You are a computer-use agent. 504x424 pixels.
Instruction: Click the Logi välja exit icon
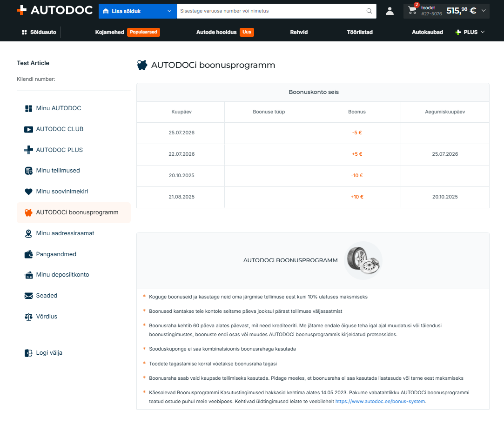click(28, 353)
